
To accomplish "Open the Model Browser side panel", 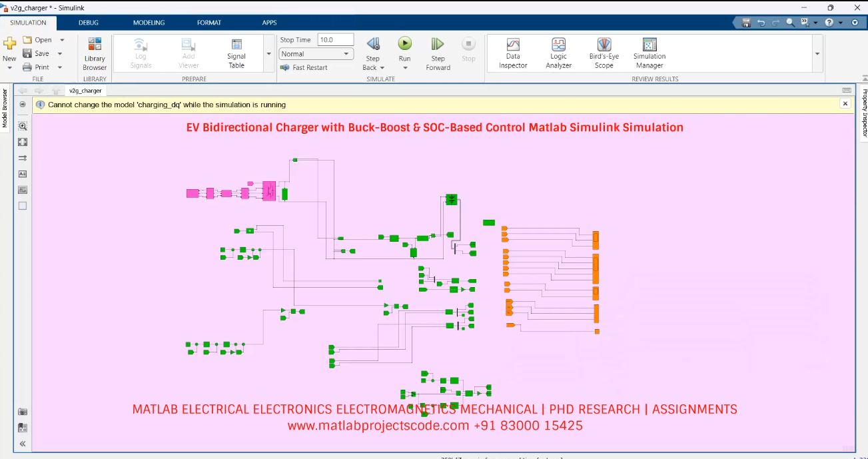I will 4,109.
